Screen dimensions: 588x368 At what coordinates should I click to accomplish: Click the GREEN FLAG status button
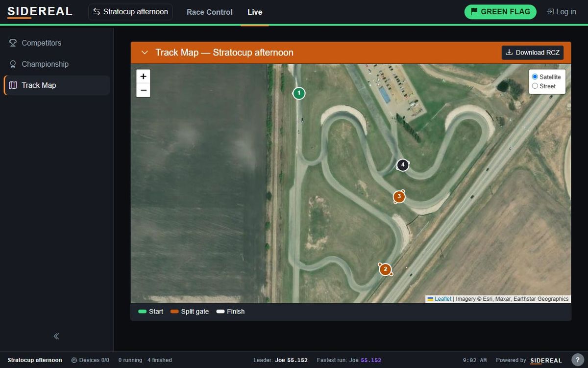tap(500, 12)
